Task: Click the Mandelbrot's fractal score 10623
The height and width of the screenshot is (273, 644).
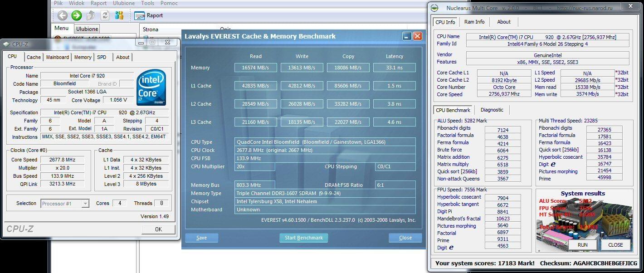Action: point(503,219)
